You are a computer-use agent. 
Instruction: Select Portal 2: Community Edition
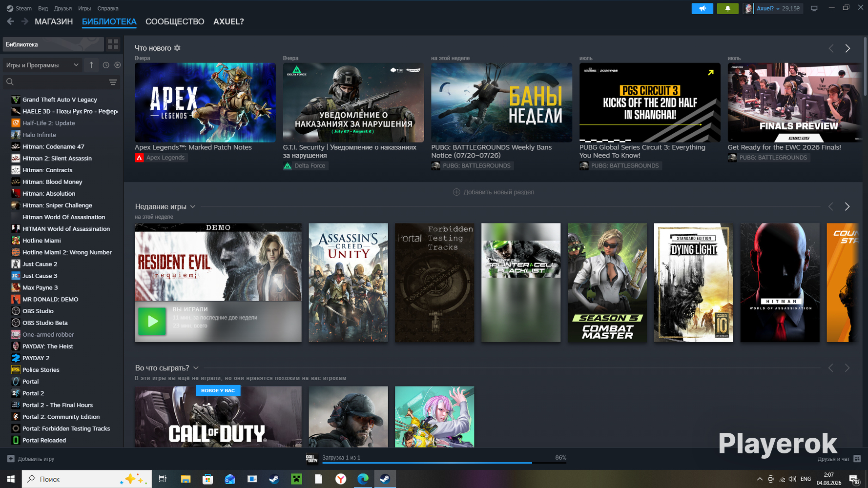(62, 417)
